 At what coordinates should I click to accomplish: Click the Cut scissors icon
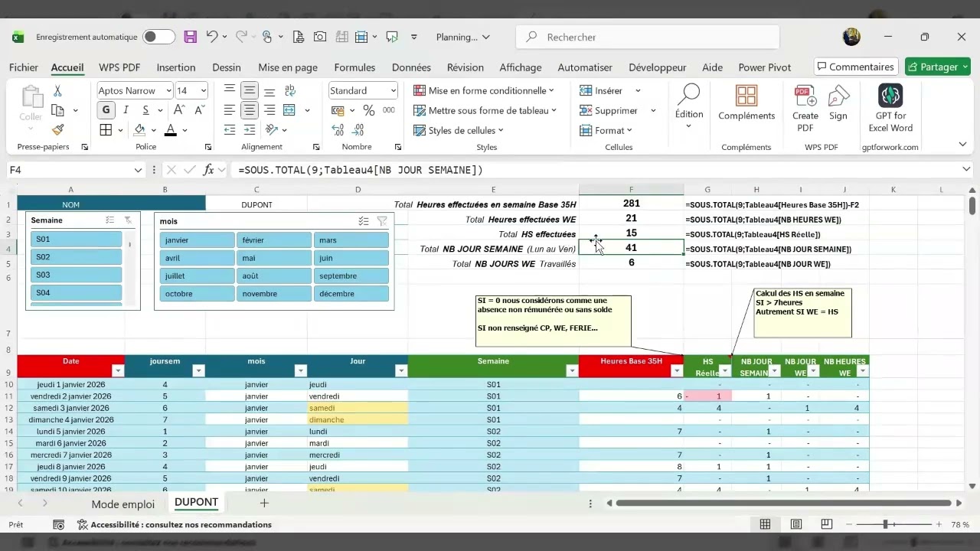point(57,91)
